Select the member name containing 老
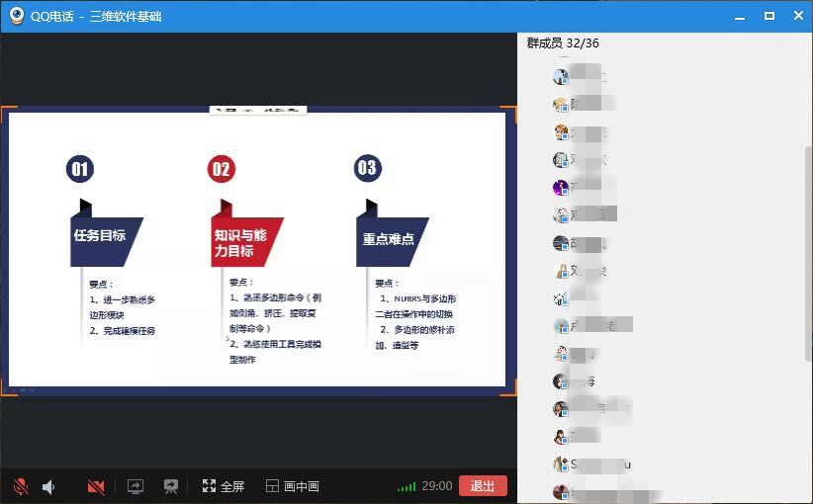Viewport: 813px width, 504px height. (592, 326)
